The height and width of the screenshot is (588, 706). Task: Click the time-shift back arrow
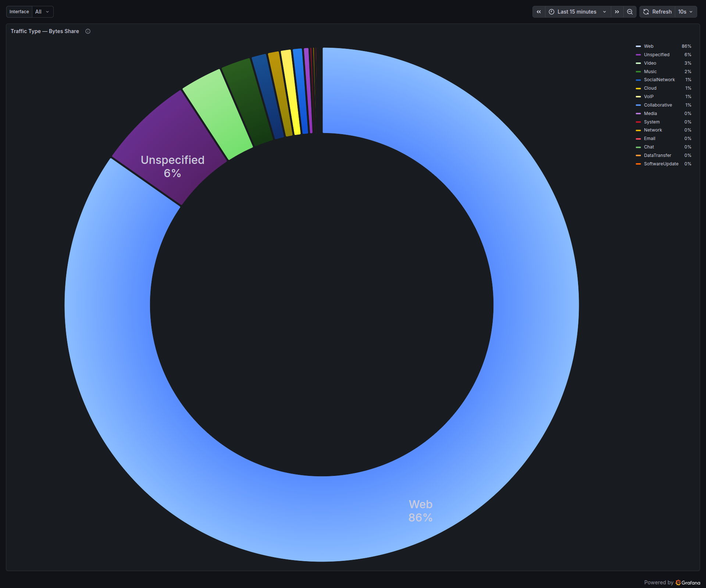(538, 12)
